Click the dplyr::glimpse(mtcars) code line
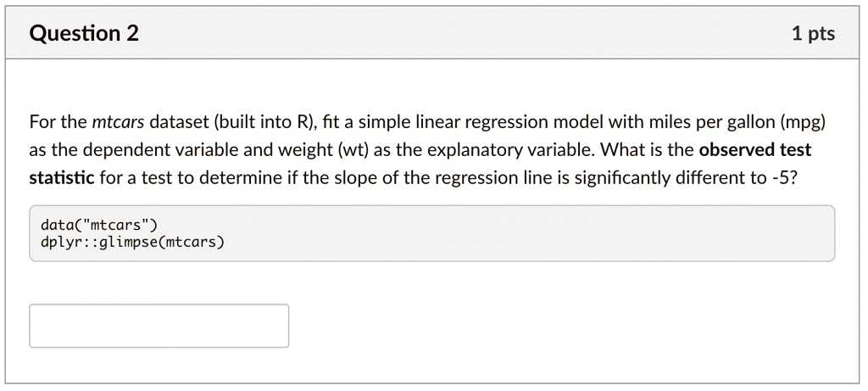This screenshot has width=868, height=391. [x=132, y=242]
